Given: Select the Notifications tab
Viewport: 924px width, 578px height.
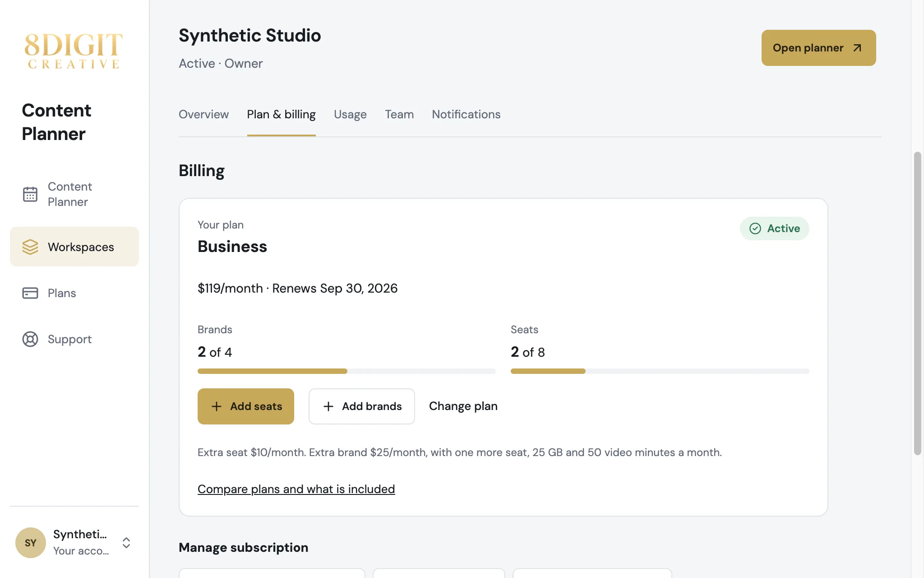Looking at the screenshot, I should (x=466, y=114).
